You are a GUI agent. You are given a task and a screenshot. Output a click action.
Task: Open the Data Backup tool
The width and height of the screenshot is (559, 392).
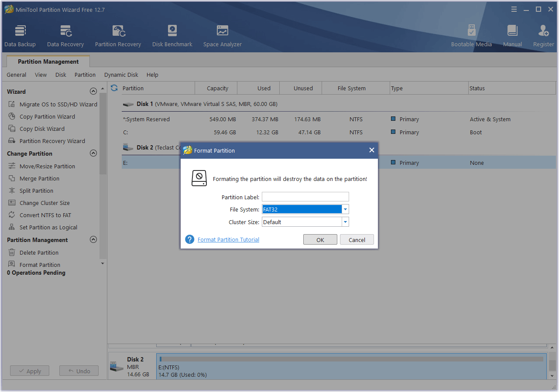(x=20, y=36)
